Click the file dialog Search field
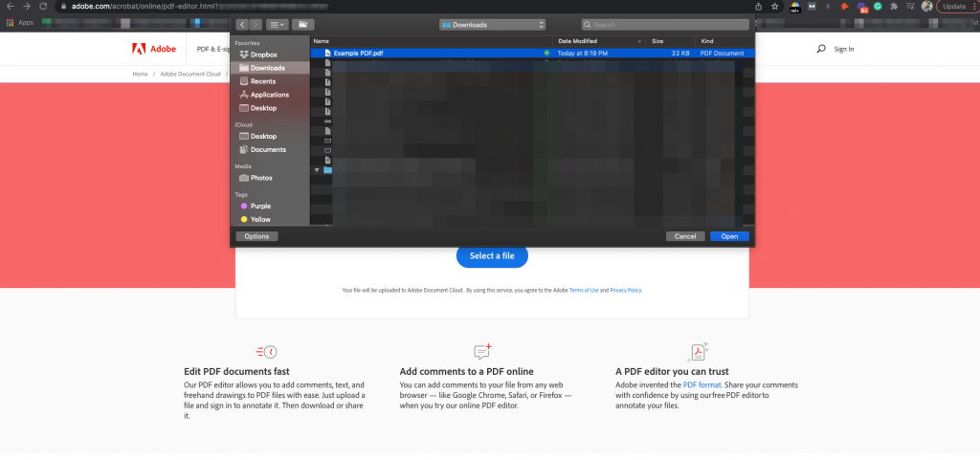 coord(665,25)
